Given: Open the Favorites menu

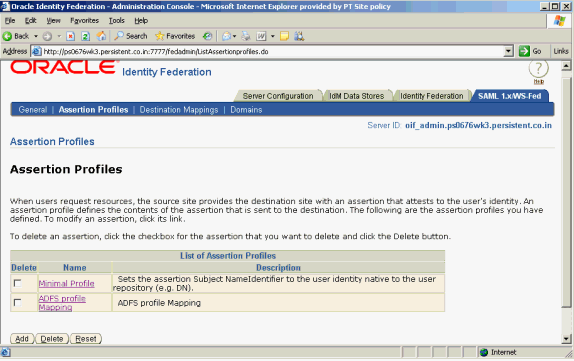Looking at the screenshot, I should tap(85, 21).
